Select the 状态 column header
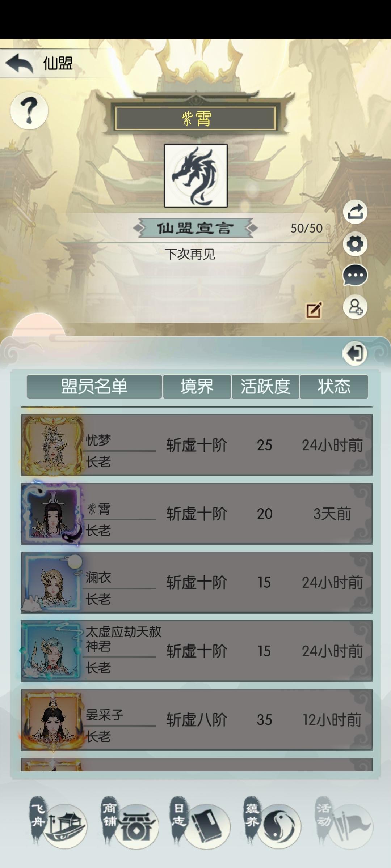This screenshot has height=868, width=391. (x=334, y=387)
